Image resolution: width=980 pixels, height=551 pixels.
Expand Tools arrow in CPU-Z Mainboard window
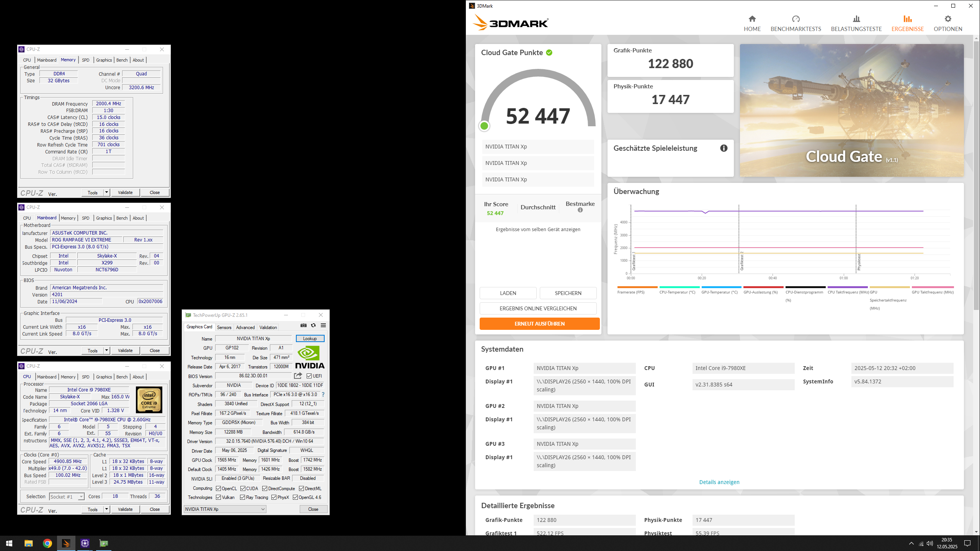coord(107,350)
